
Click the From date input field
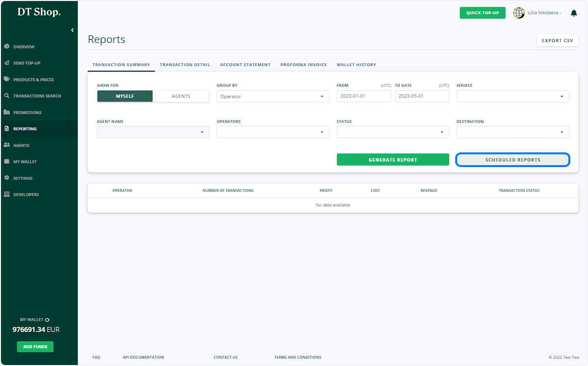(x=364, y=97)
